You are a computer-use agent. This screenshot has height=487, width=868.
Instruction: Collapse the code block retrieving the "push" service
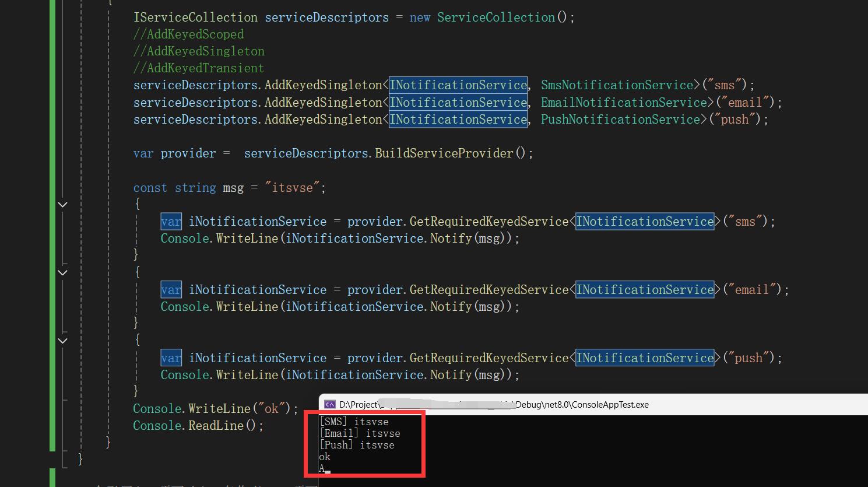click(63, 341)
